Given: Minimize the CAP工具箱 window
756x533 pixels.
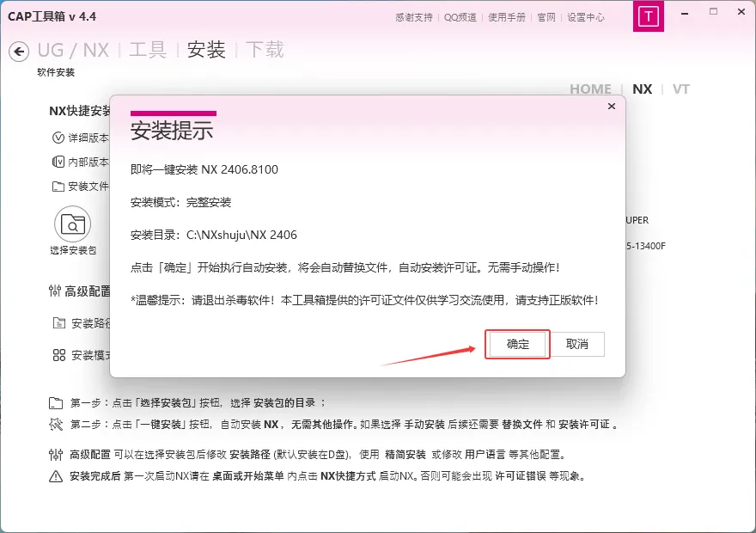Looking at the screenshot, I should [x=684, y=13].
